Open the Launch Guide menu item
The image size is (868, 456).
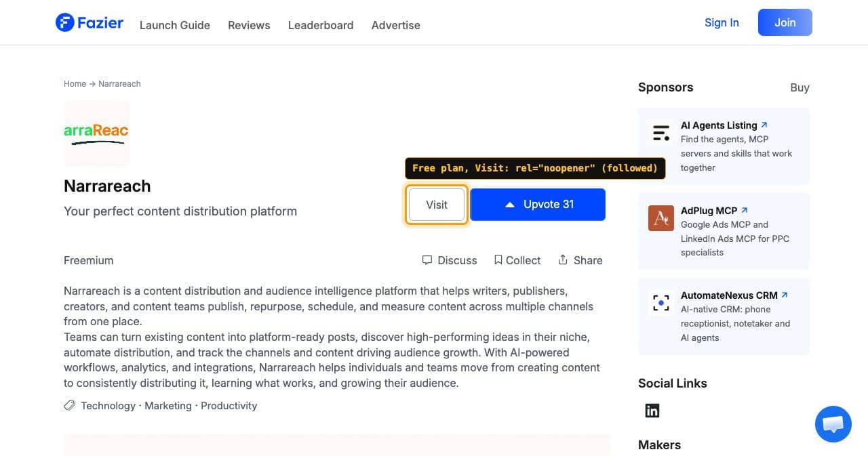click(x=175, y=25)
